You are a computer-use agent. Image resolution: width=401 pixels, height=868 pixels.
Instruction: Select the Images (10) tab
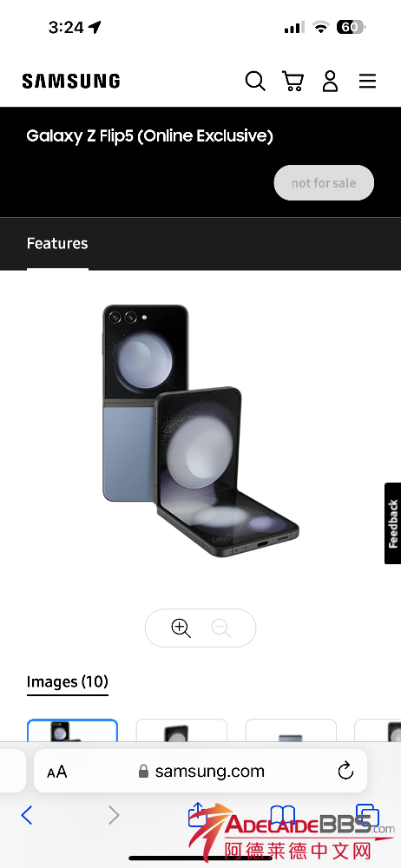(x=68, y=682)
